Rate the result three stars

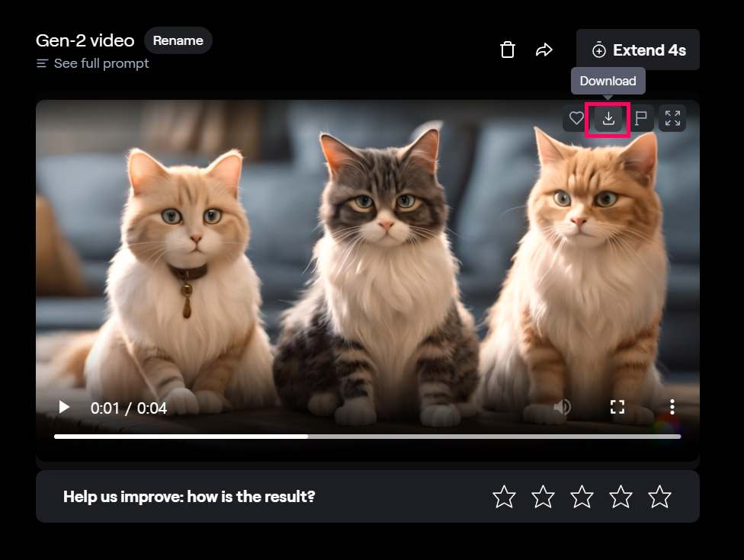tap(582, 497)
